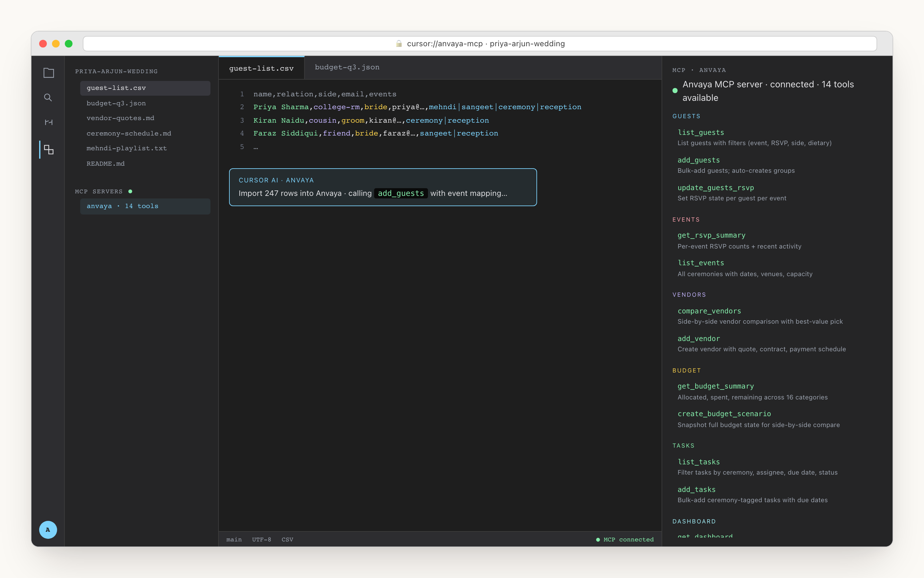Click 'Snapshot full budget state' description
Viewport: 924px width, 578px height.
click(x=758, y=425)
